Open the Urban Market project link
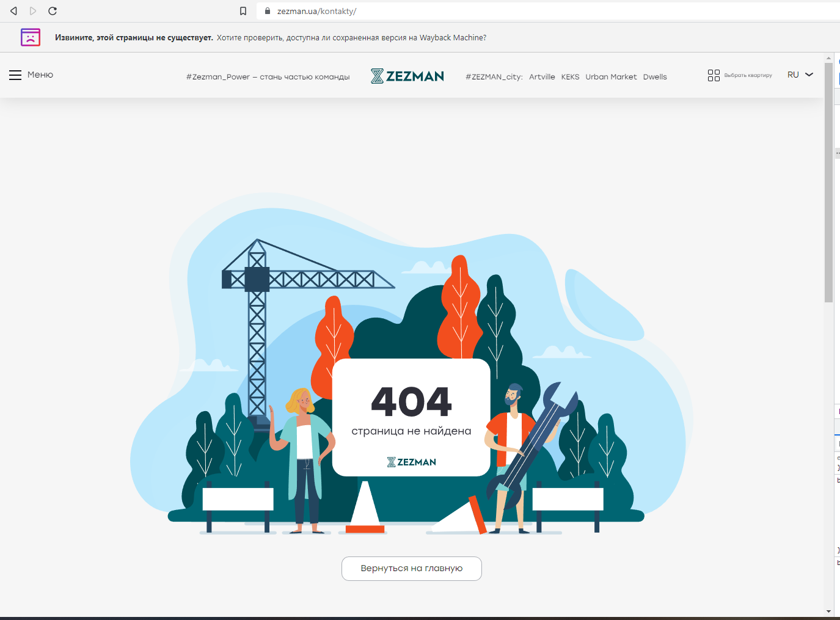 click(x=611, y=77)
